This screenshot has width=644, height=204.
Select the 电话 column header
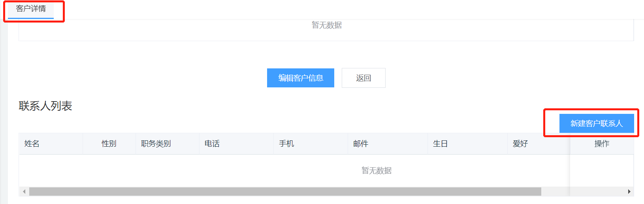pos(212,144)
